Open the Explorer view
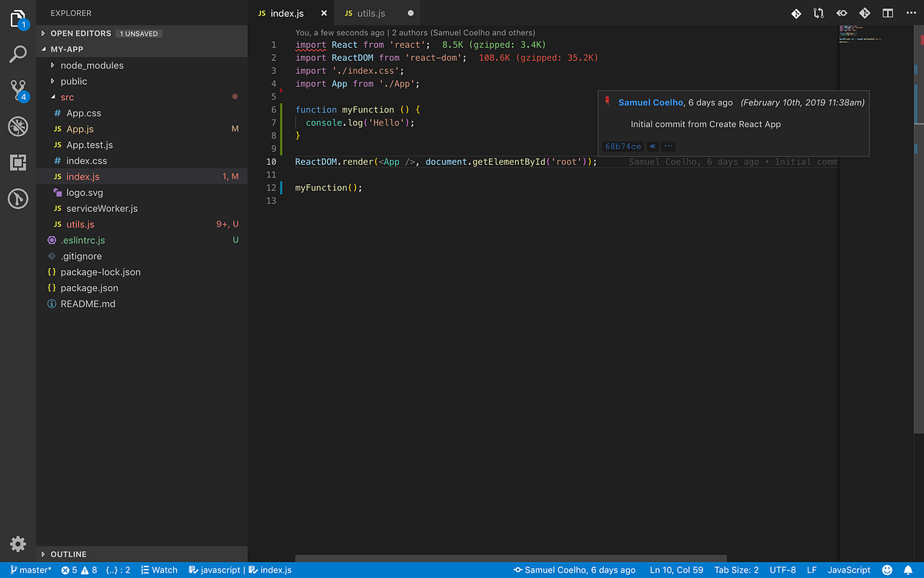 [17, 18]
